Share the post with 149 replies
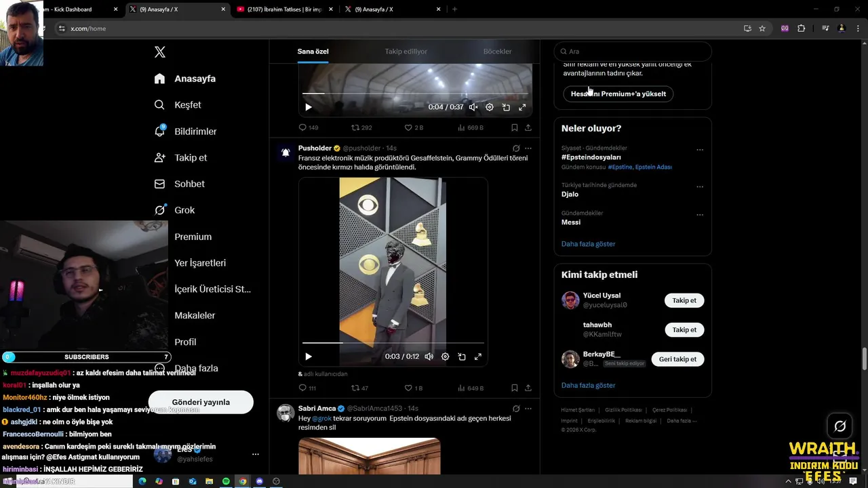Viewport: 868px width, 488px height. point(528,127)
